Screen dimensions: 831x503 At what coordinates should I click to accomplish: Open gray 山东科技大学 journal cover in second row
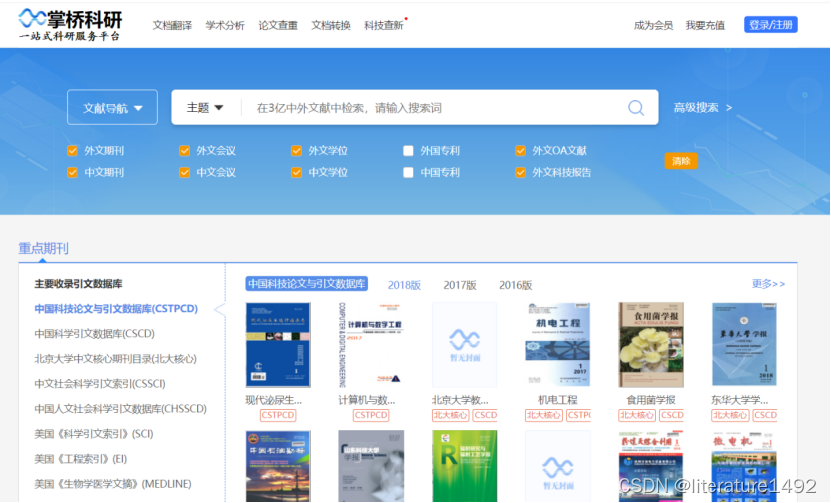pos(371,466)
